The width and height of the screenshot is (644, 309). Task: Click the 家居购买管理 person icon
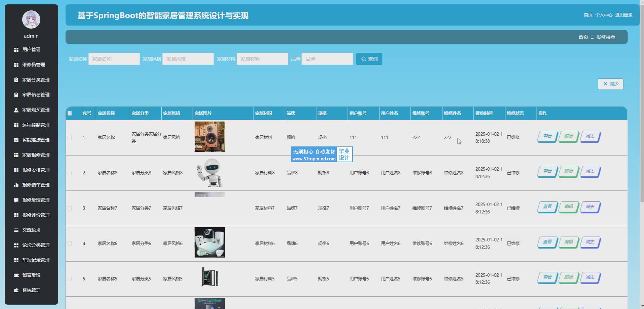click(x=16, y=110)
